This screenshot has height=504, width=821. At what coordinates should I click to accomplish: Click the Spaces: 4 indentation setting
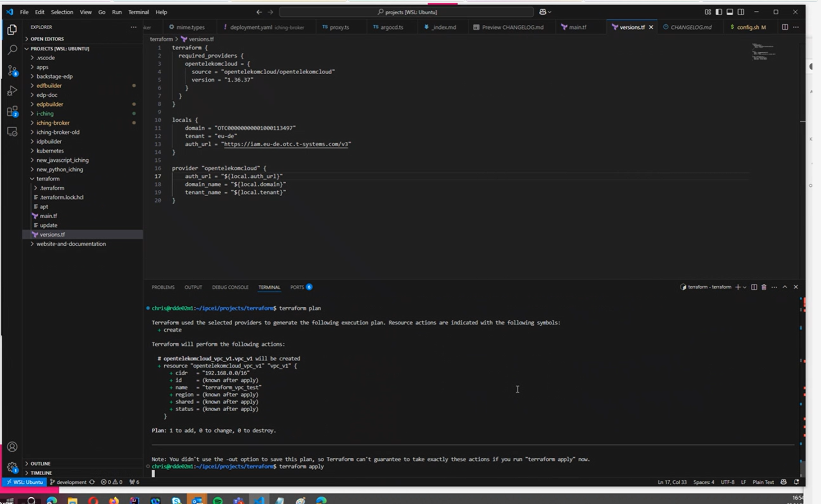[x=704, y=482]
